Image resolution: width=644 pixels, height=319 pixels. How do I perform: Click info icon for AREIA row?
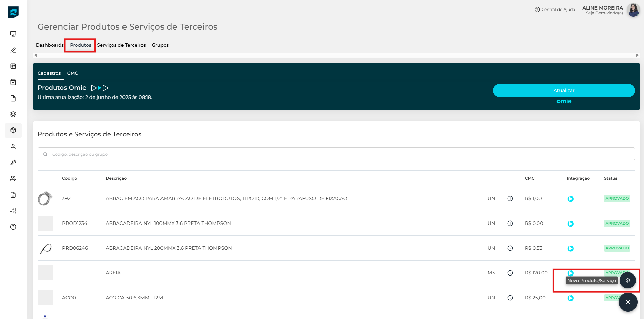pyautogui.click(x=510, y=273)
